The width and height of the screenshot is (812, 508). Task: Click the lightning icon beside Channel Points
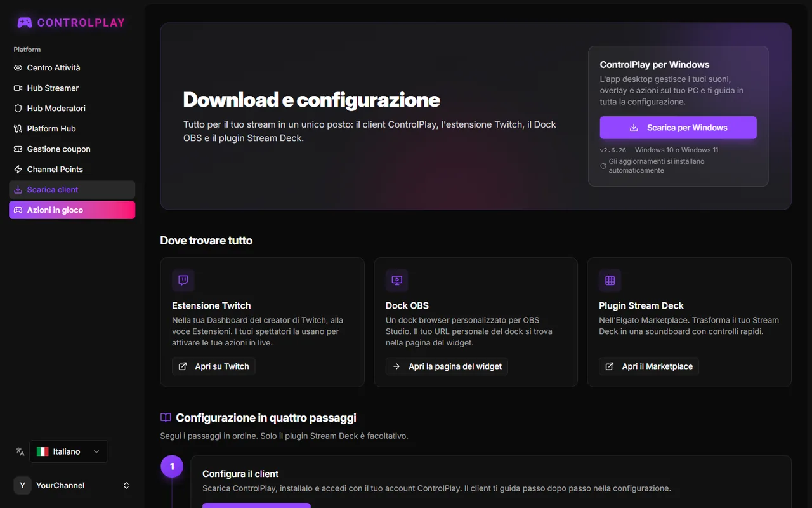(x=18, y=170)
